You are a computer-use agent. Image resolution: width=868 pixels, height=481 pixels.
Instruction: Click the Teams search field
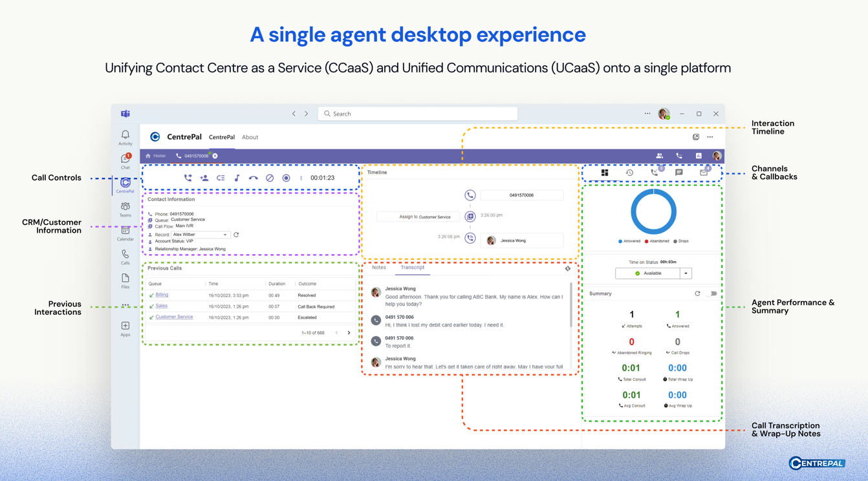418,114
